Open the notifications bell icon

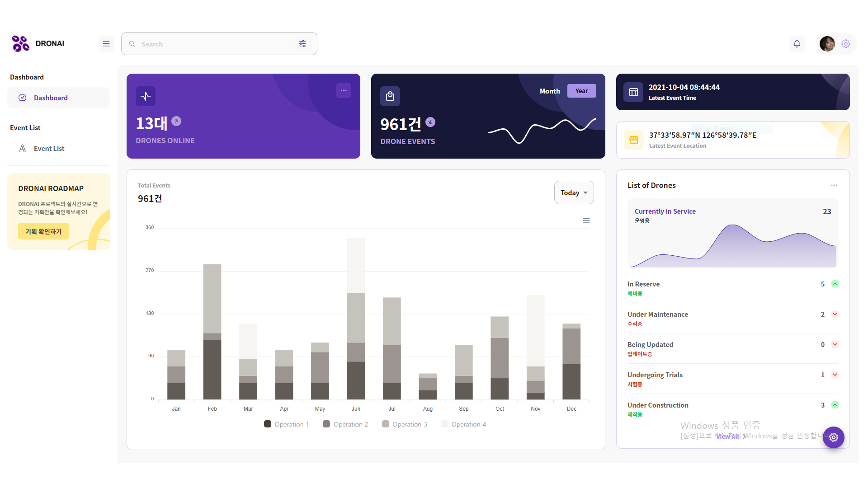tap(797, 44)
